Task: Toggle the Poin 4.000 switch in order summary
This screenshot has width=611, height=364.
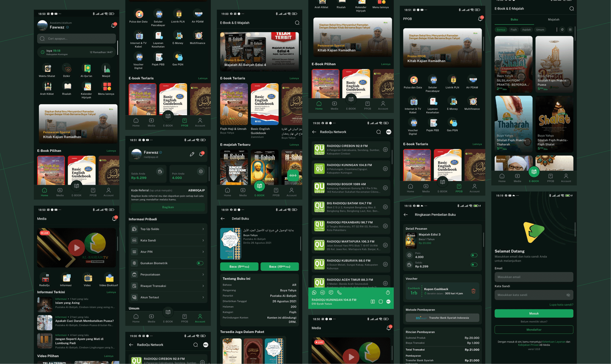Action: [x=474, y=255]
